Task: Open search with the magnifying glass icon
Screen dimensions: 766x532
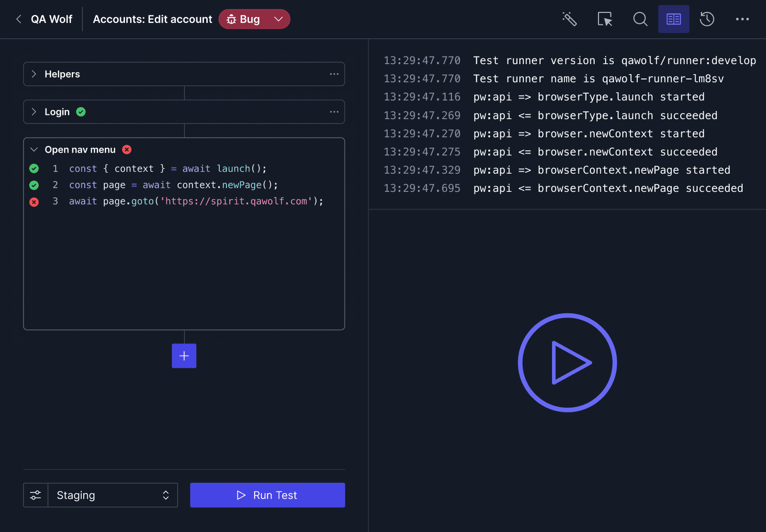Action: pos(640,19)
